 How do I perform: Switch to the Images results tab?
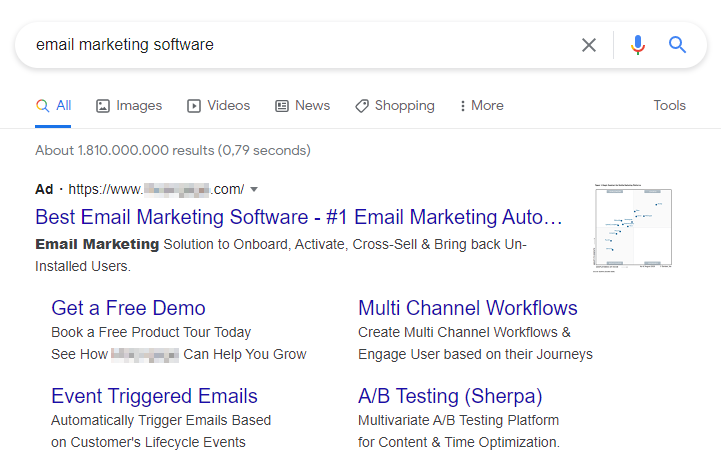[x=139, y=106]
